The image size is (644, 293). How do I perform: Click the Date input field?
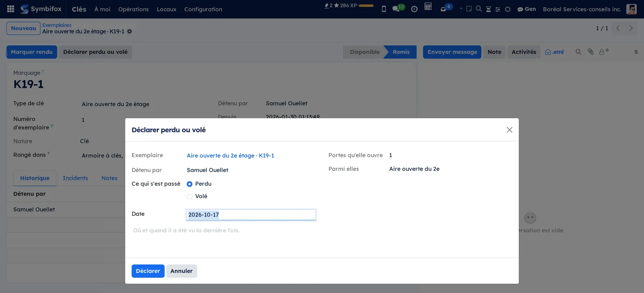(251, 215)
